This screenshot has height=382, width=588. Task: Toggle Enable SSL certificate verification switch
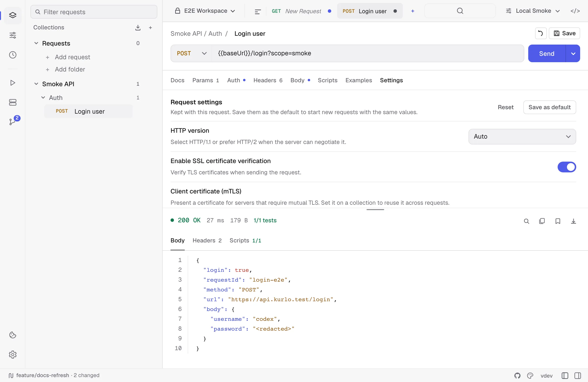(x=566, y=167)
